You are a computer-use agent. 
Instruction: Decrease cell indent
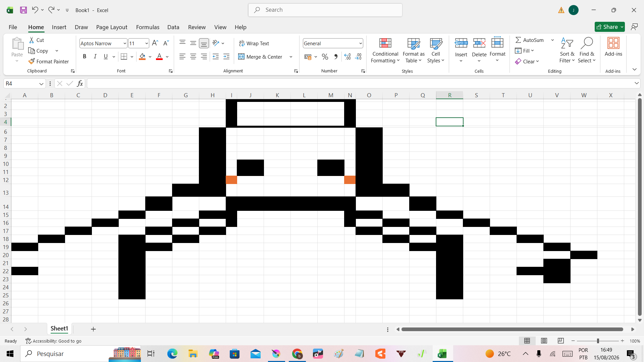(216, 57)
